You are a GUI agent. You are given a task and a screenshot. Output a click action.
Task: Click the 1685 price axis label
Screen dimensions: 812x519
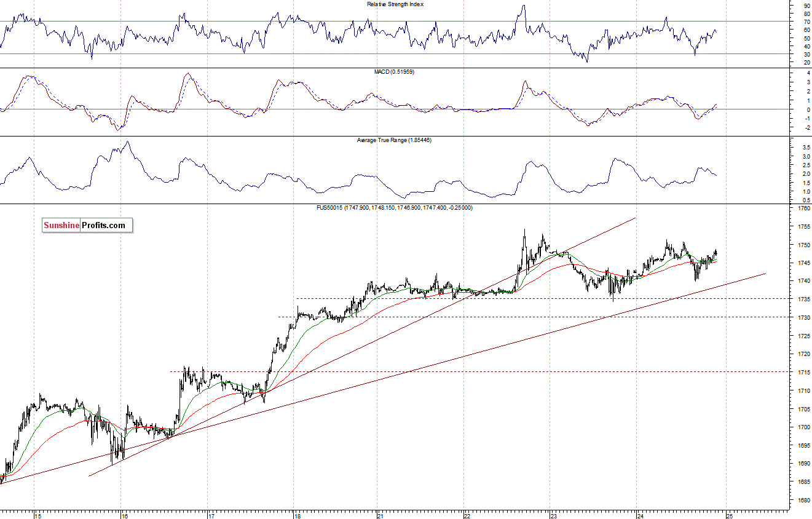point(803,481)
